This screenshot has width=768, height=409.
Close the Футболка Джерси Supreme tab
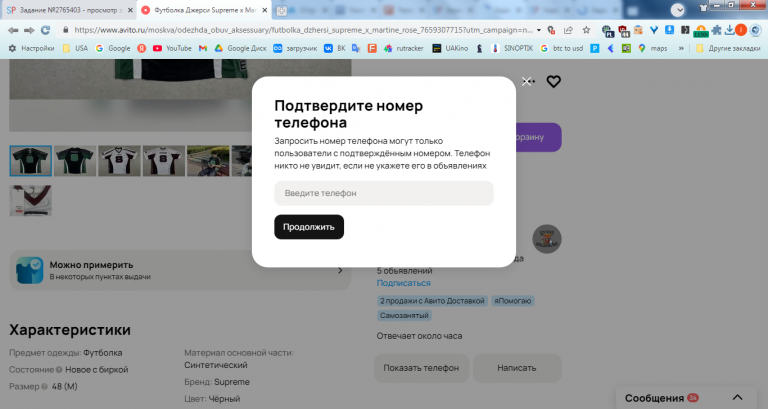[x=264, y=10]
